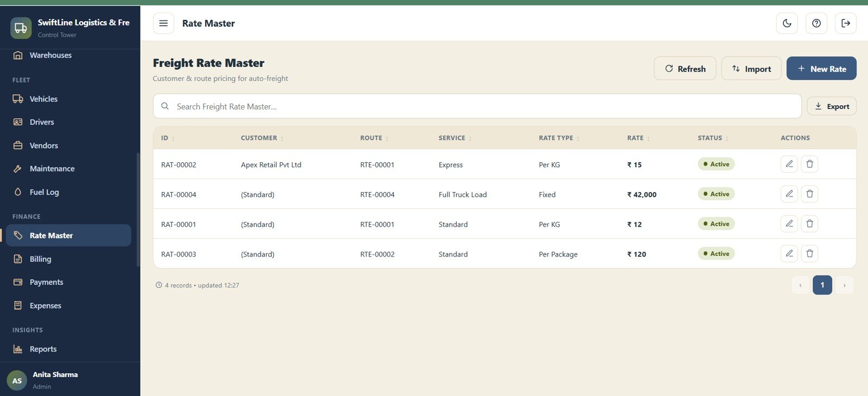Switch to dark mode with moon icon
Screen dimensions: 868x396
tap(787, 23)
